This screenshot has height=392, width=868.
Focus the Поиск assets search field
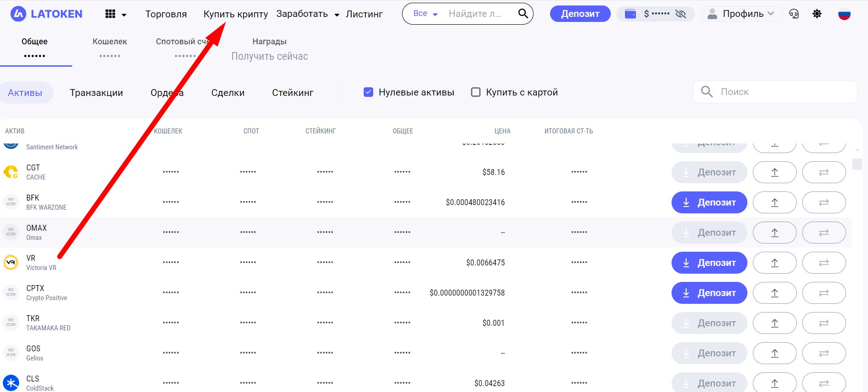[775, 92]
